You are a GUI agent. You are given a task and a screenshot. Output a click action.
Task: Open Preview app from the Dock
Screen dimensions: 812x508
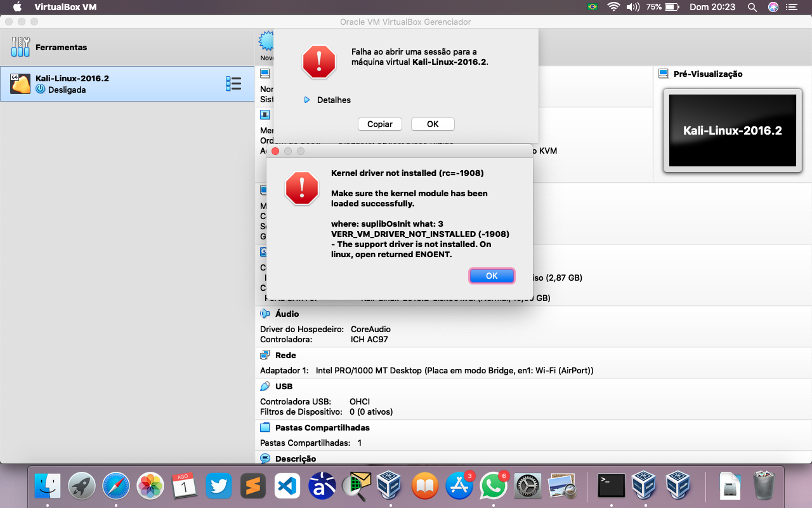[x=561, y=486]
